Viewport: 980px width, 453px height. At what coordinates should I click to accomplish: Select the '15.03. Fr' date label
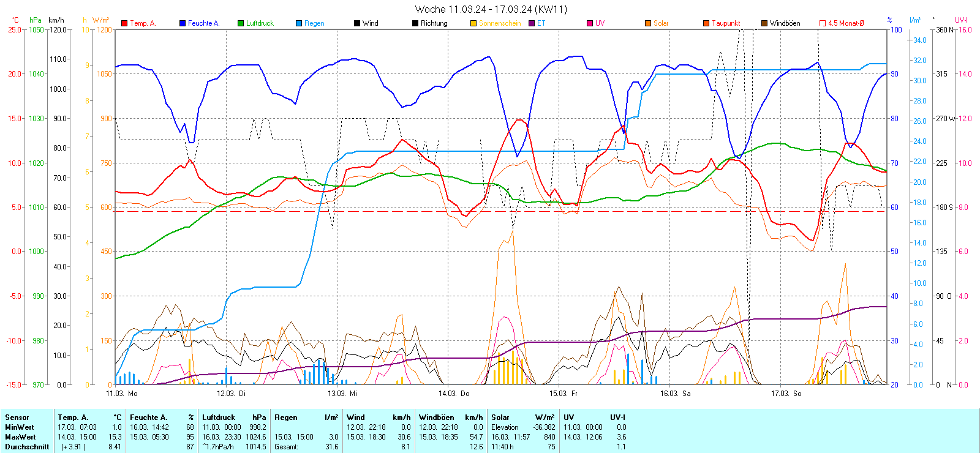563,394
